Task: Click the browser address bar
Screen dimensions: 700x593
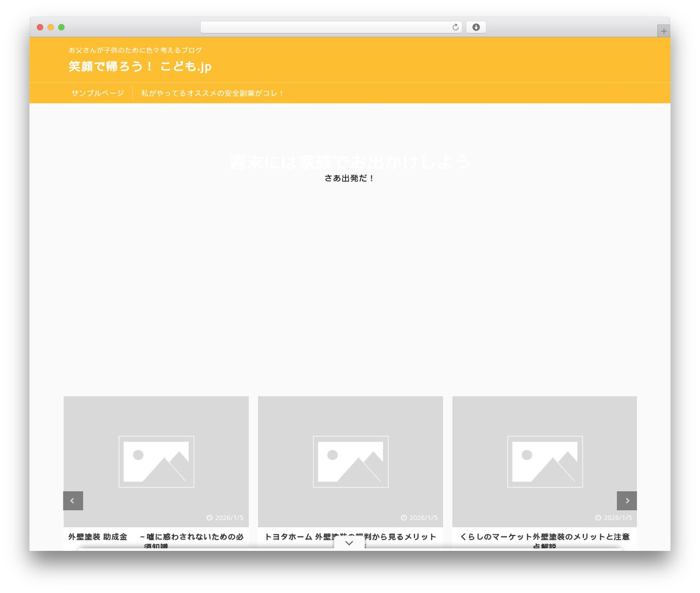Action: click(x=331, y=27)
